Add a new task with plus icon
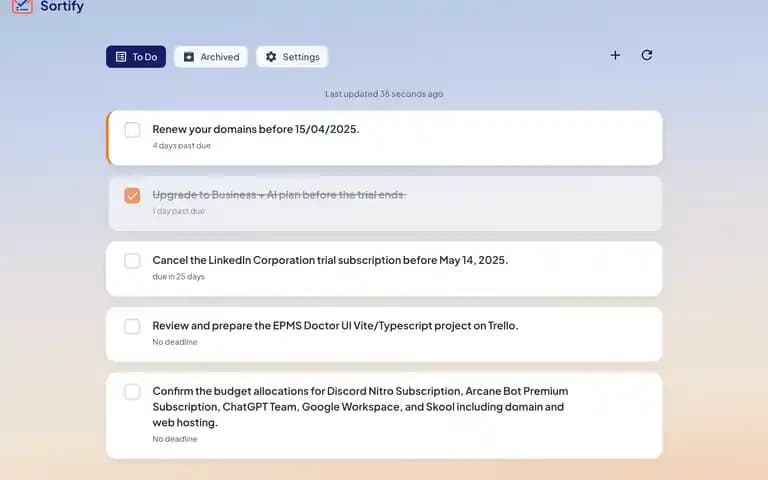 pyautogui.click(x=615, y=55)
